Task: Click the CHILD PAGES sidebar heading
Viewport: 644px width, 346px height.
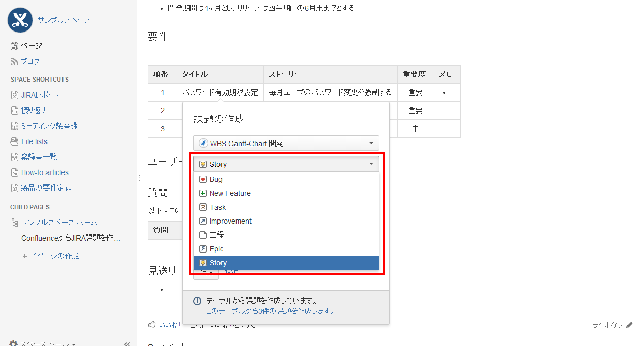Action: (30, 207)
